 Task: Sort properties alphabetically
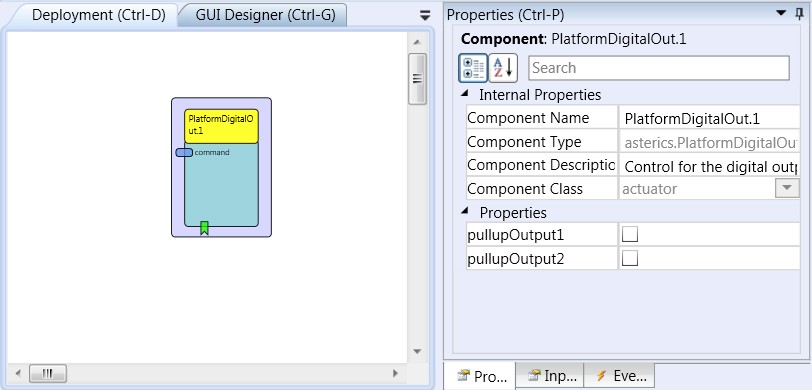pos(503,68)
